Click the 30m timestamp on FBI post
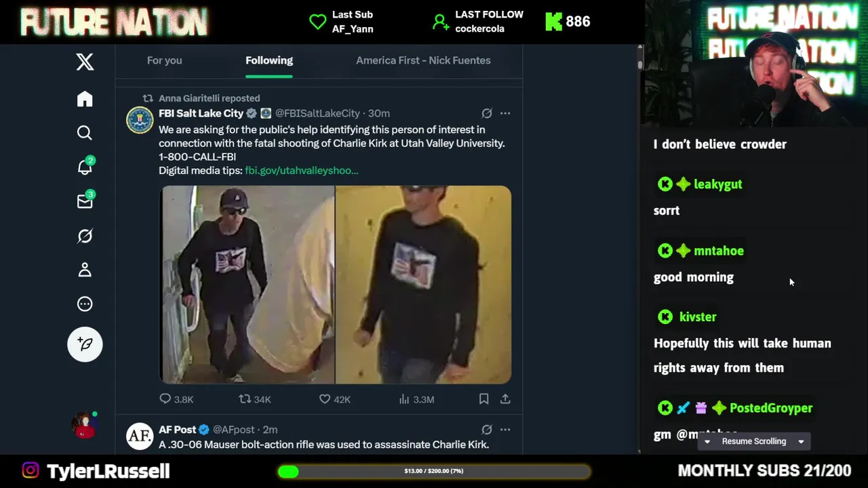This screenshot has height=488, width=868. click(379, 113)
